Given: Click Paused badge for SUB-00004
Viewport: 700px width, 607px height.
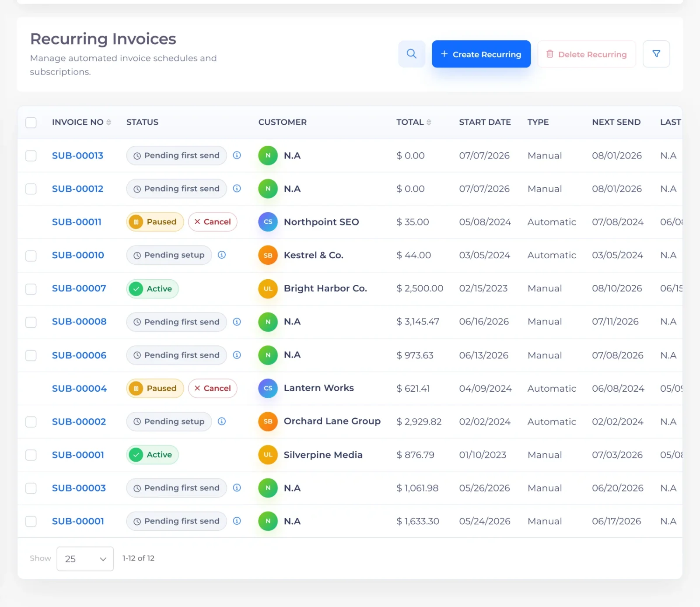Looking at the screenshot, I should pyautogui.click(x=155, y=388).
